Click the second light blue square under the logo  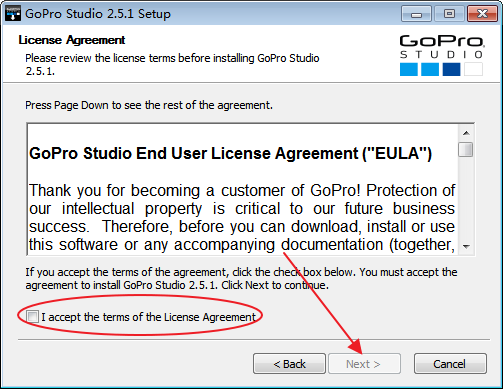(x=430, y=69)
